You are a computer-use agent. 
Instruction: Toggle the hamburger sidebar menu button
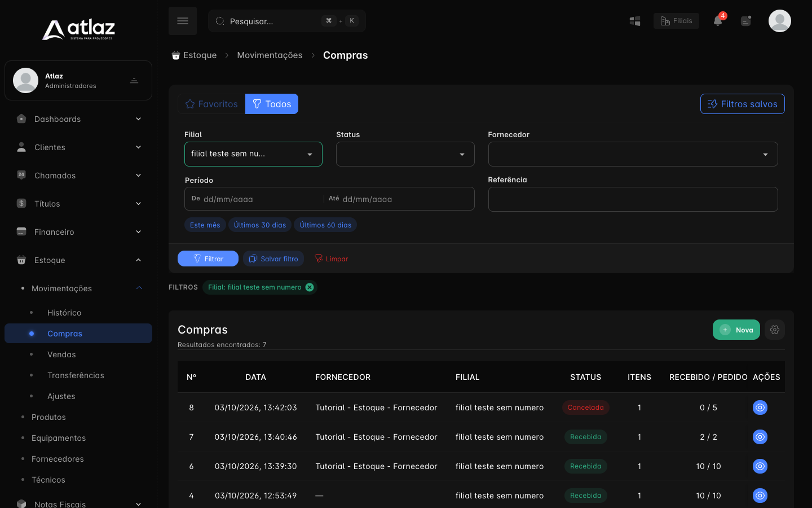point(183,21)
